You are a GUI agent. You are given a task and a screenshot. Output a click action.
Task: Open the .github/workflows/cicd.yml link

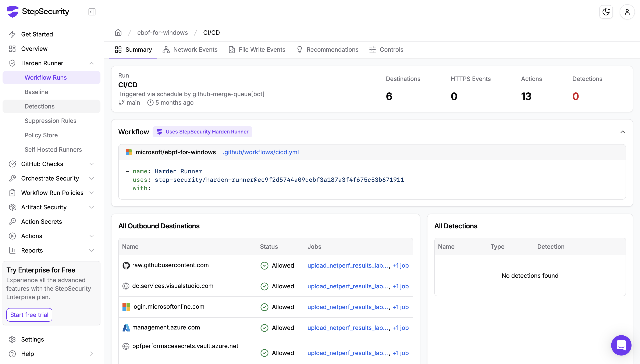click(x=260, y=152)
